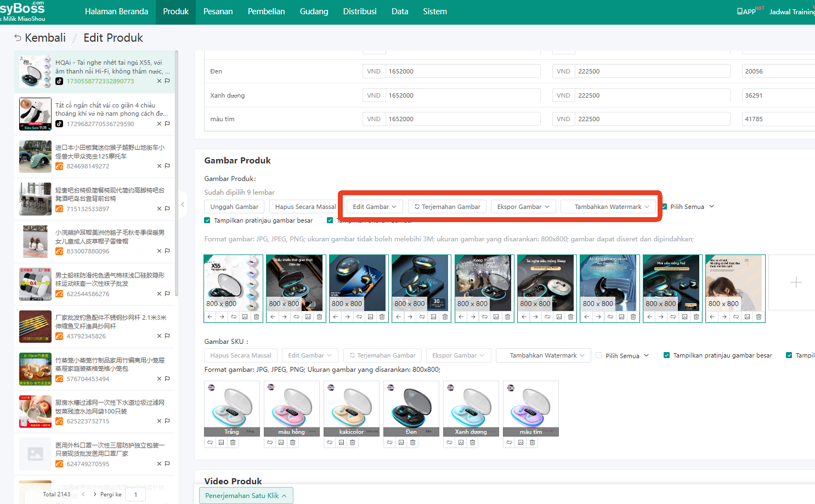Expand arrow next to product Pilih Semua
815x504 pixels.
pos(711,207)
